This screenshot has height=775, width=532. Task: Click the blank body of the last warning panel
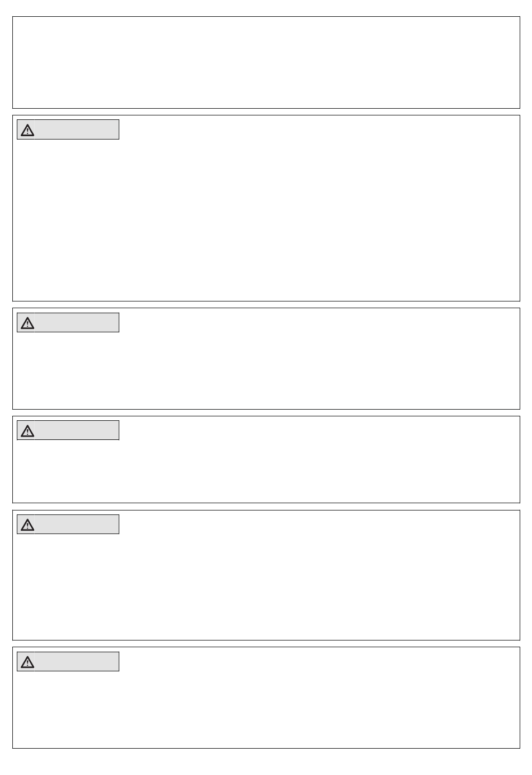pyautogui.click(x=266, y=709)
